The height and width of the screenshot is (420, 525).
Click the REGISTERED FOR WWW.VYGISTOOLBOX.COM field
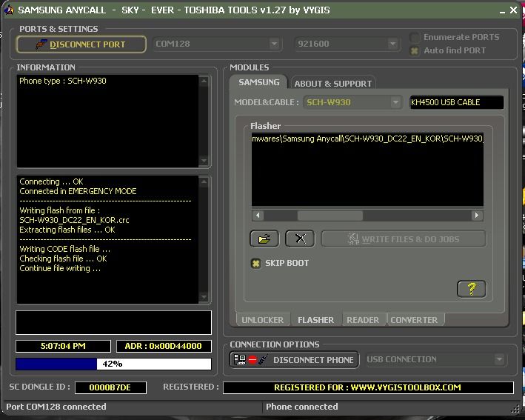pyautogui.click(x=368, y=387)
